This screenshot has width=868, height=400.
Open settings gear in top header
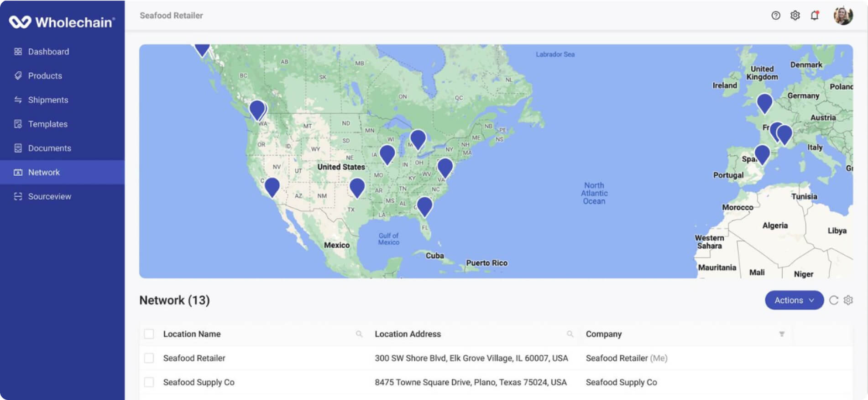[795, 16]
